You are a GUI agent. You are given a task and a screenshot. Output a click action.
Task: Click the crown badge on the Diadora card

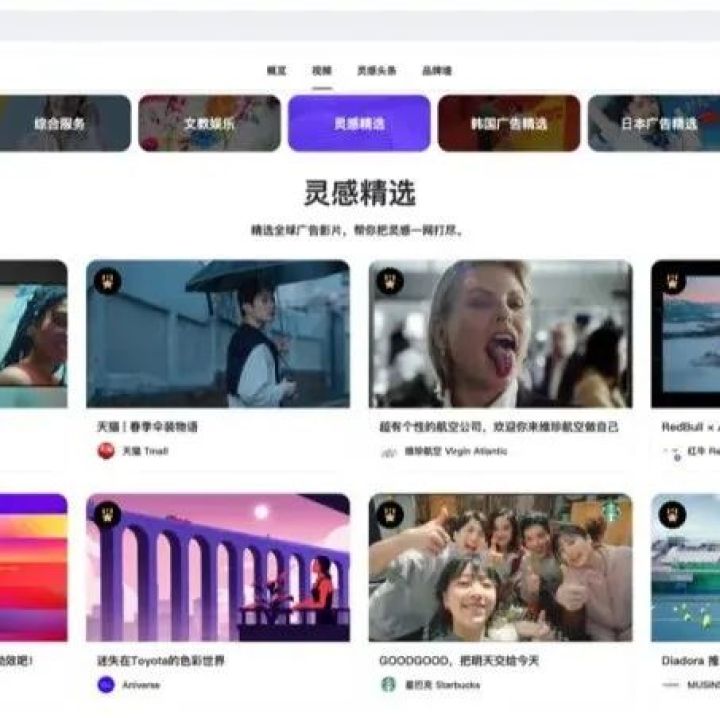672,515
